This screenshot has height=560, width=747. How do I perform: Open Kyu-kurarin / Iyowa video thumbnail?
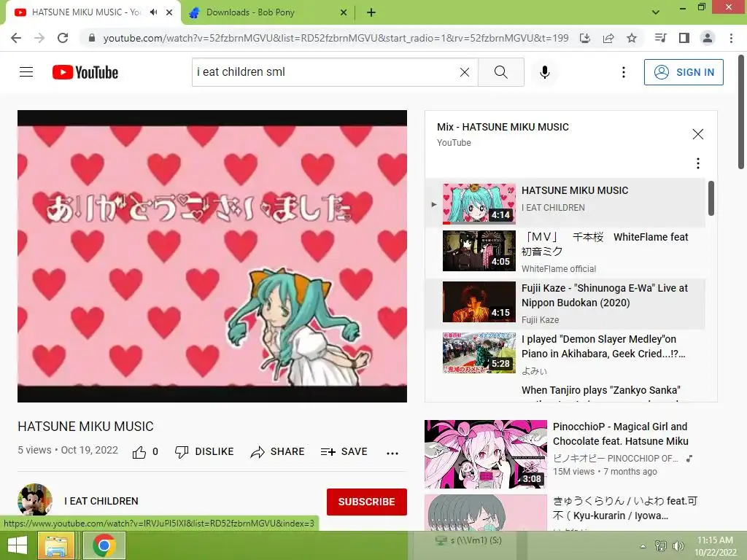[x=485, y=513]
